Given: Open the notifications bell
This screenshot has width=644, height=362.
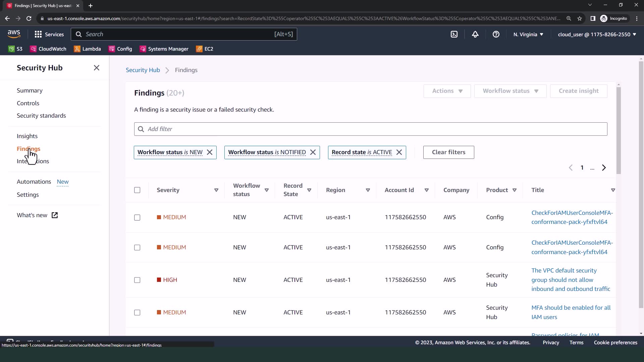Looking at the screenshot, I should (x=475, y=34).
